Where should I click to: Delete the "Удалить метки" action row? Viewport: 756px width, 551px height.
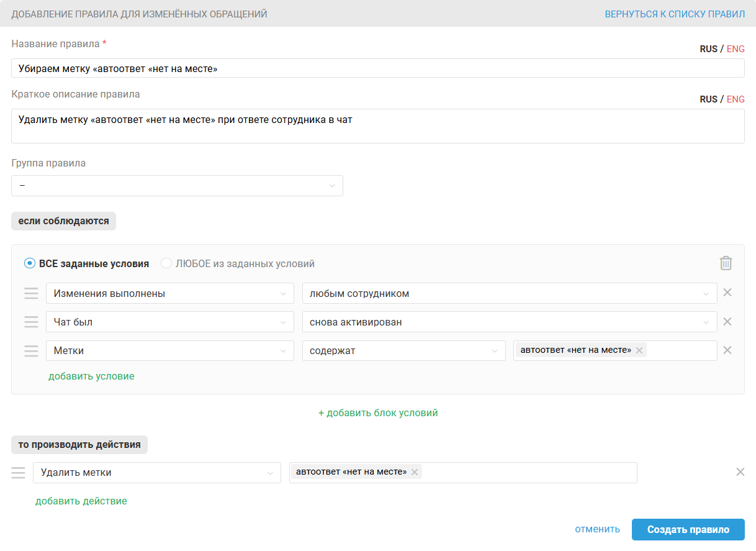740,472
